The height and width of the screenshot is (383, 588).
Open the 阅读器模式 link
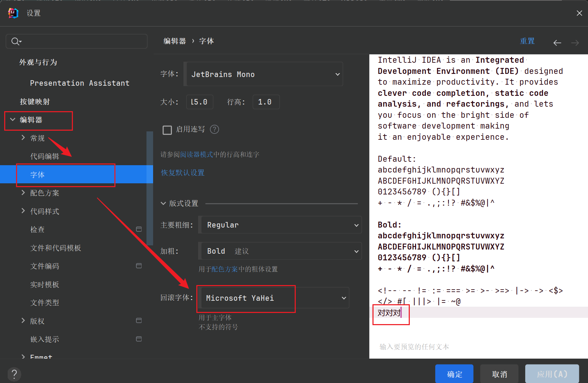click(197, 154)
